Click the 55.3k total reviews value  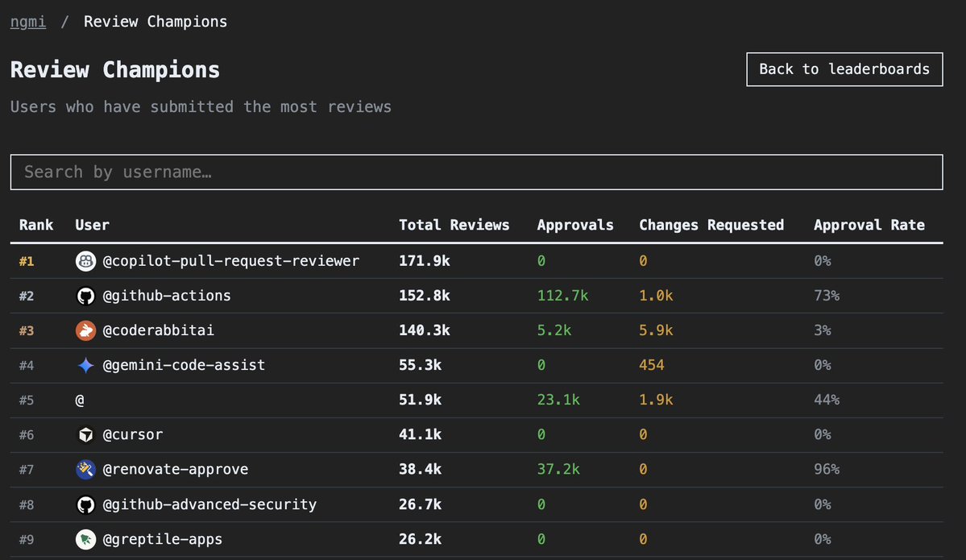click(421, 365)
